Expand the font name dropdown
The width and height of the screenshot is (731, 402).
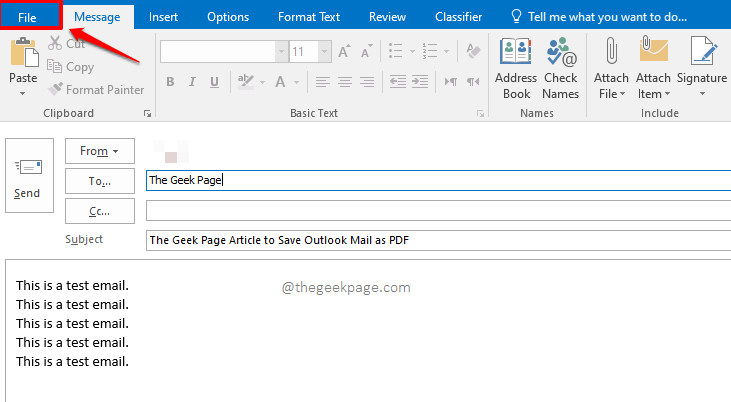(282, 51)
